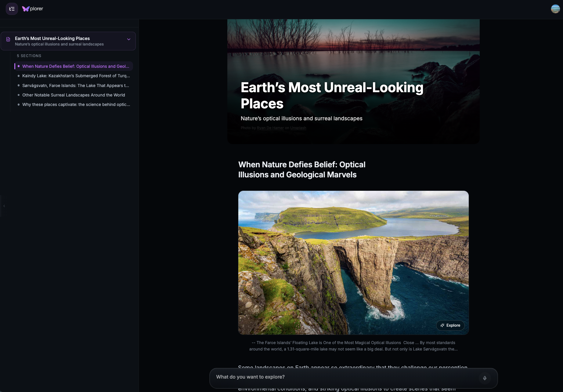Open the profile avatar in the top-right corner

(x=555, y=9)
